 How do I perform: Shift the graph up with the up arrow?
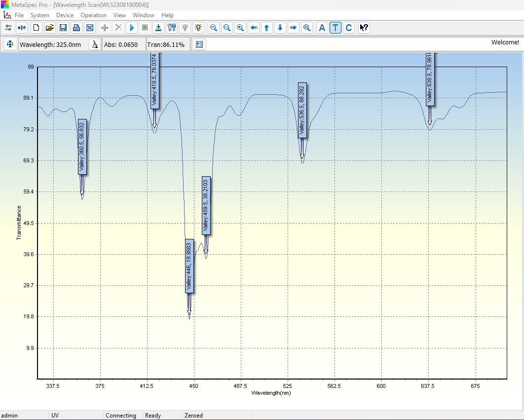click(267, 28)
